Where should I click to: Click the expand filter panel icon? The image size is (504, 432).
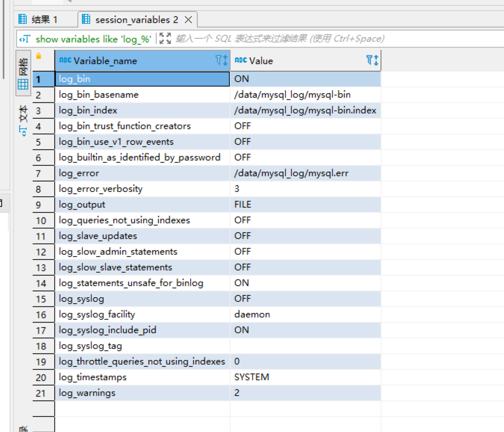coord(165,38)
